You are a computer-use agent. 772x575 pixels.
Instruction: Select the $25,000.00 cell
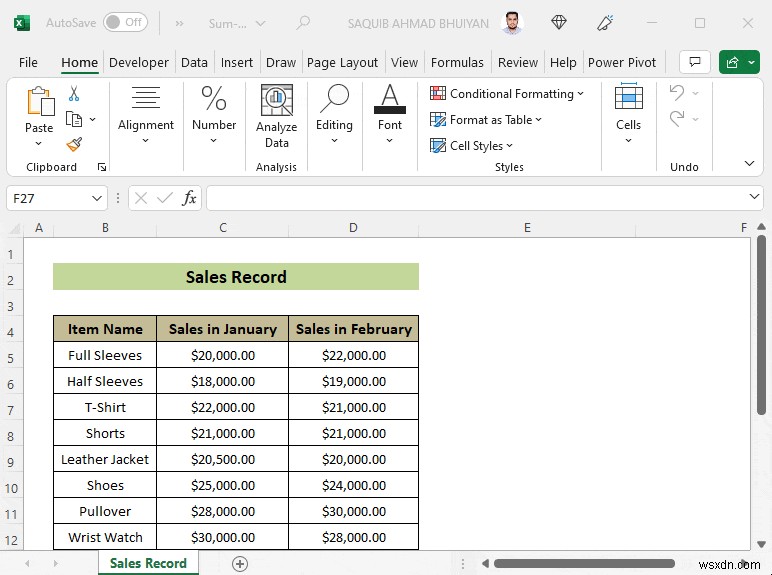[x=223, y=485]
